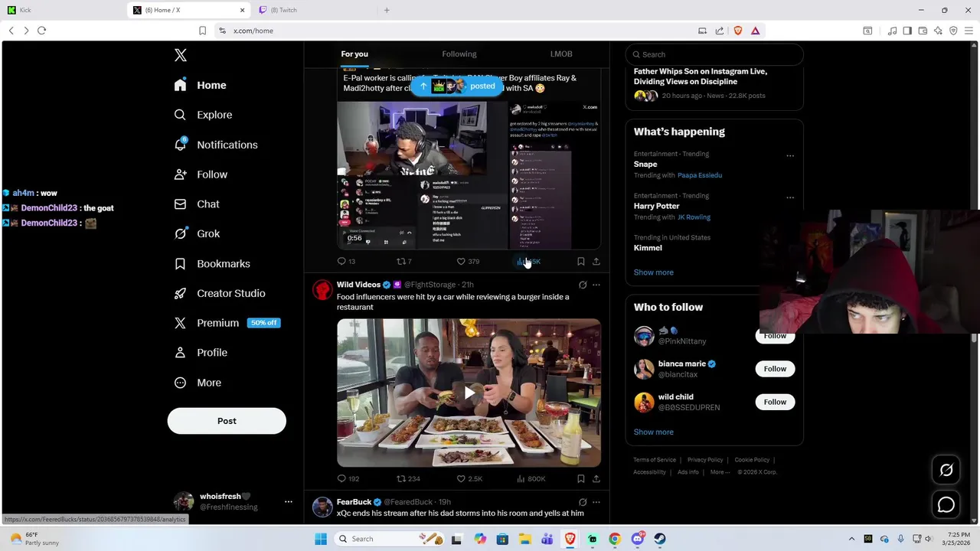Open the Privacy Policy link

pyautogui.click(x=705, y=460)
